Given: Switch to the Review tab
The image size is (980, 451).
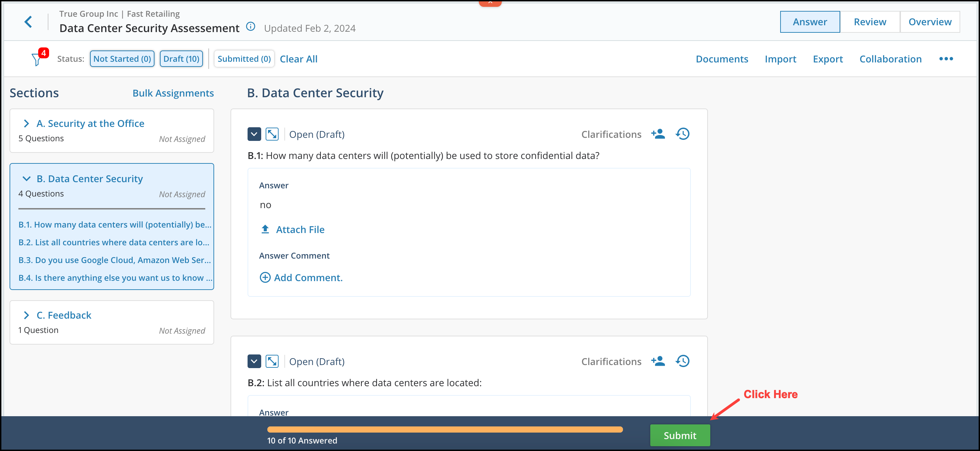Looking at the screenshot, I should point(870,22).
